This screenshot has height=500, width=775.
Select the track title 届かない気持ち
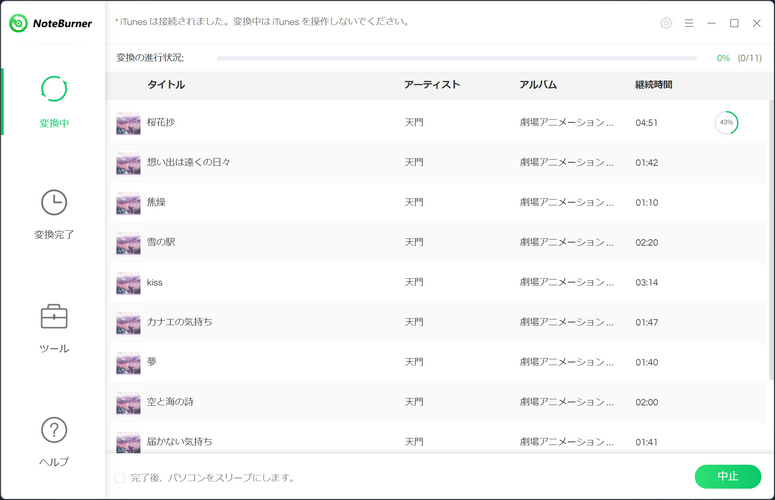click(x=179, y=441)
